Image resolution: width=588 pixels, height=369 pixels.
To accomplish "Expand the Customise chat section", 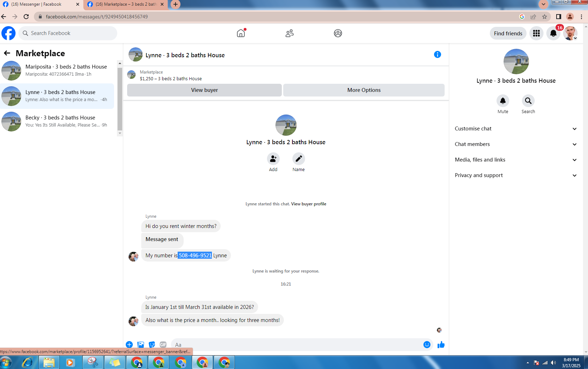I will coord(516,129).
